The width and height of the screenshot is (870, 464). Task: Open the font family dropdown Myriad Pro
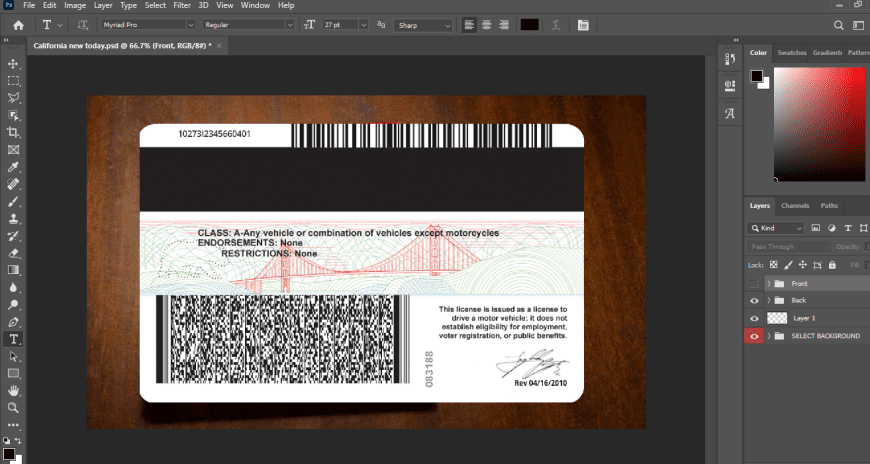tap(148, 25)
